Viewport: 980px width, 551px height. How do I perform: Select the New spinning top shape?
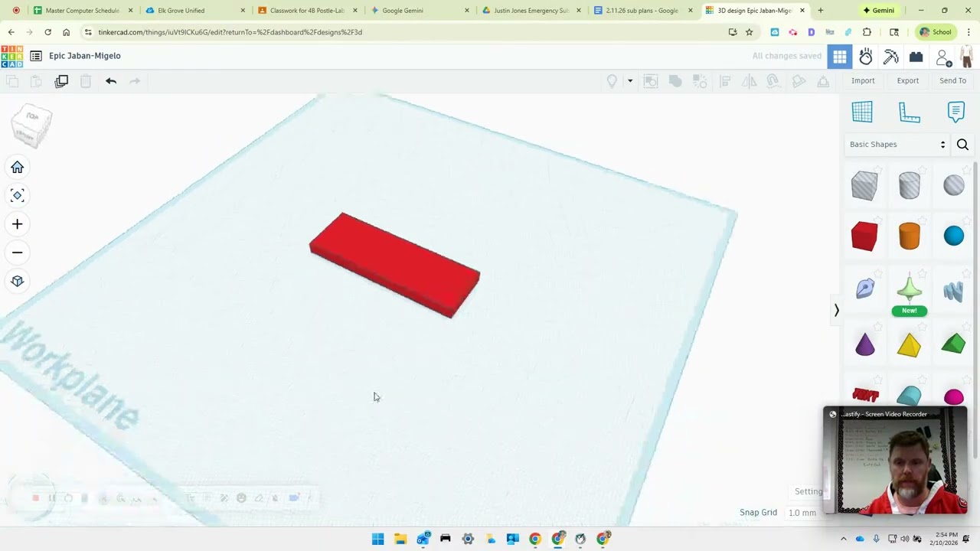click(909, 290)
